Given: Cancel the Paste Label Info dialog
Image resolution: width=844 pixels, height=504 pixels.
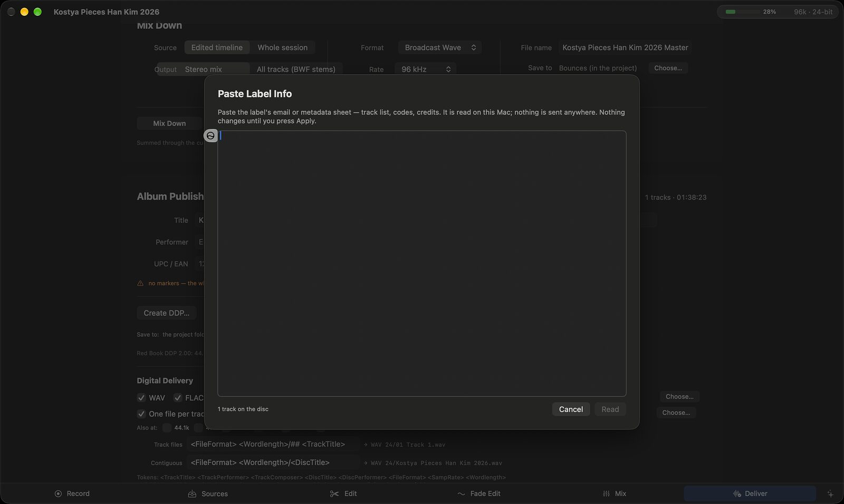Looking at the screenshot, I should [571, 410].
